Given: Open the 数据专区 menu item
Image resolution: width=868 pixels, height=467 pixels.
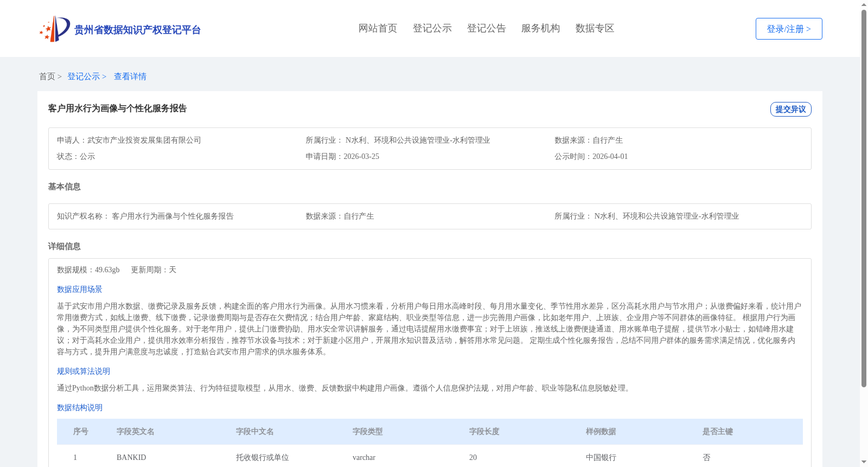Looking at the screenshot, I should [595, 28].
